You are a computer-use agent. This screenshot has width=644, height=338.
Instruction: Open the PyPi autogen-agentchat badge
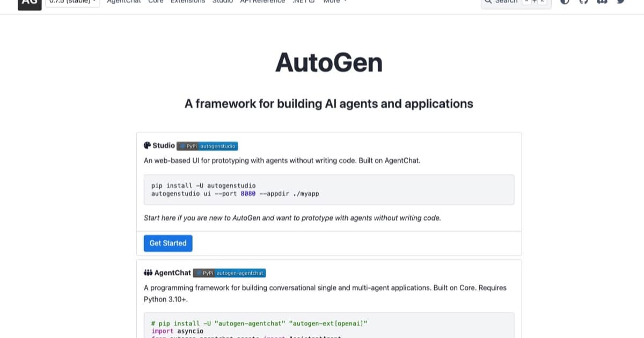(x=229, y=273)
